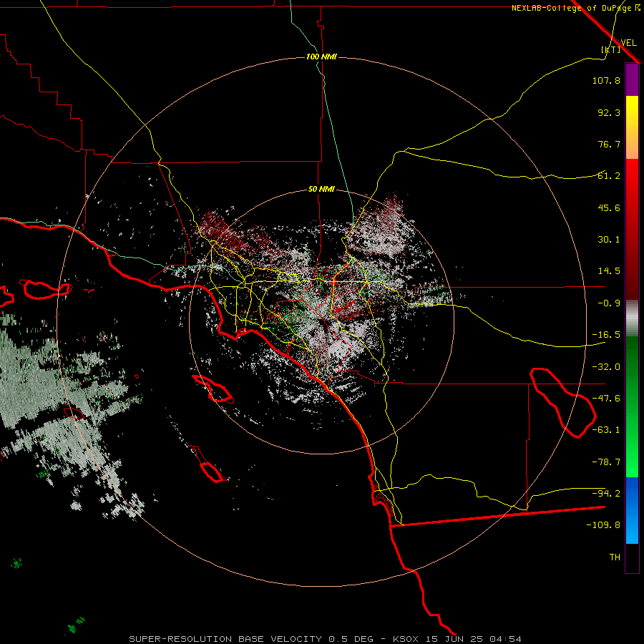Click the purple segment of velocity color bar
Viewport: 644px width, 644px height.
click(x=632, y=79)
